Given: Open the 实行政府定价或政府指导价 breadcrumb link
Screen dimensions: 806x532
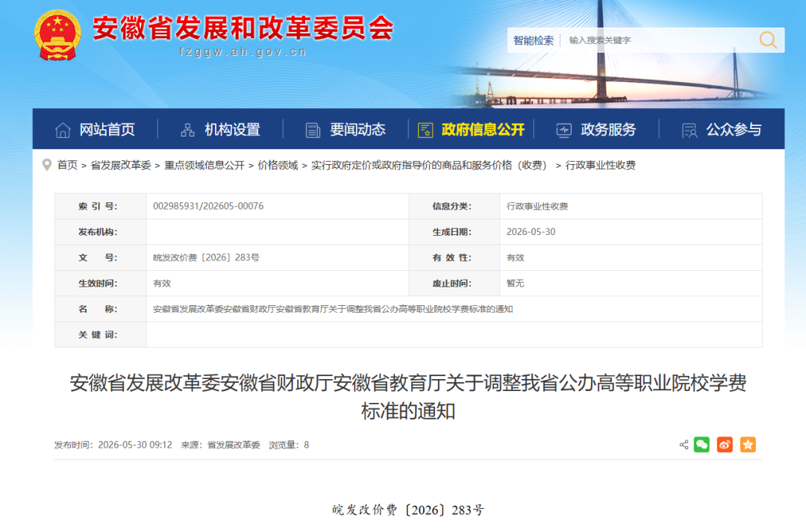Looking at the screenshot, I should pos(430,165).
